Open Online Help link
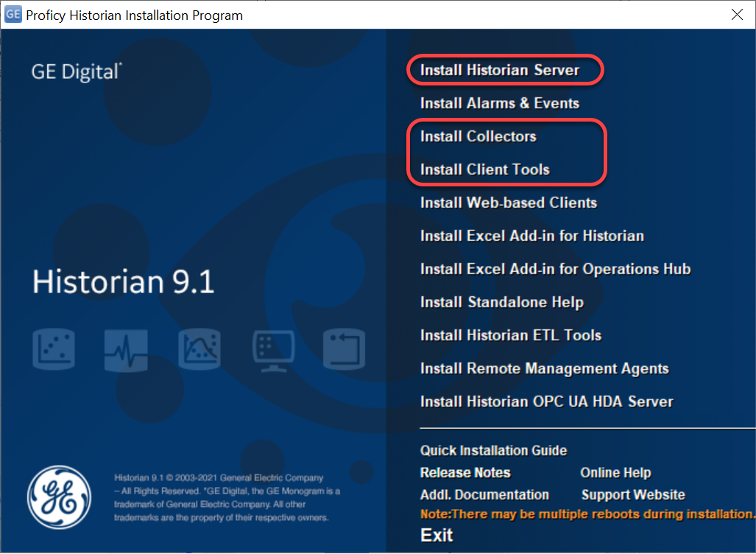This screenshot has width=756, height=554. tap(615, 472)
